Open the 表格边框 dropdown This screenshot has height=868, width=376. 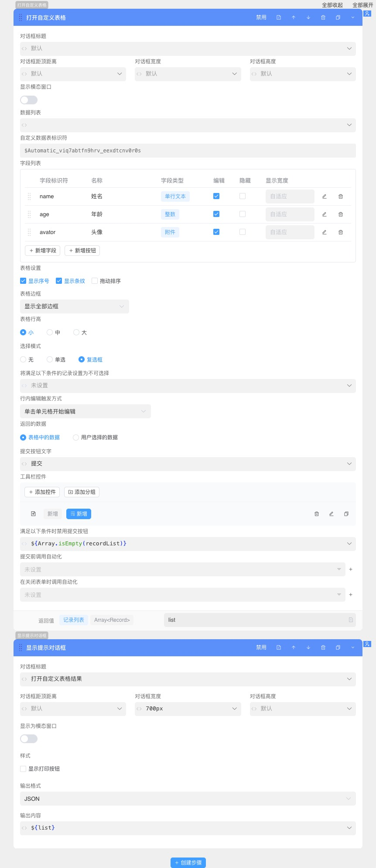(x=75, y=307)
